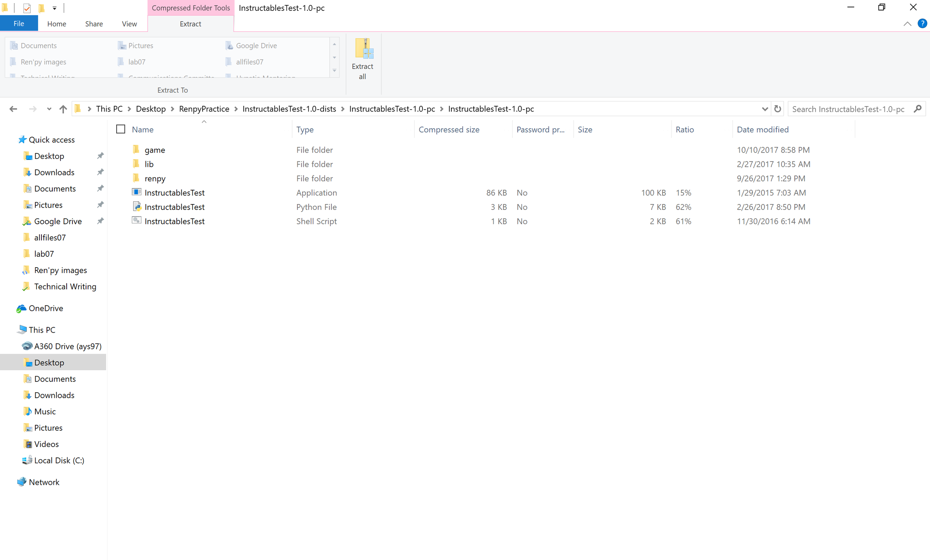Check the select-all checkbox above Name column
The image size is (930, 560).
point(121,129)
